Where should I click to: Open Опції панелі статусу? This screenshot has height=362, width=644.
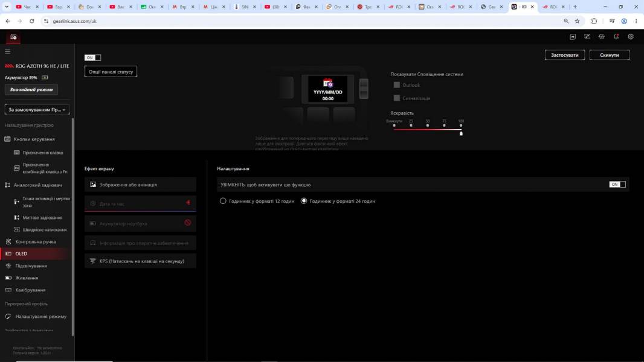(x=111, y=72)
